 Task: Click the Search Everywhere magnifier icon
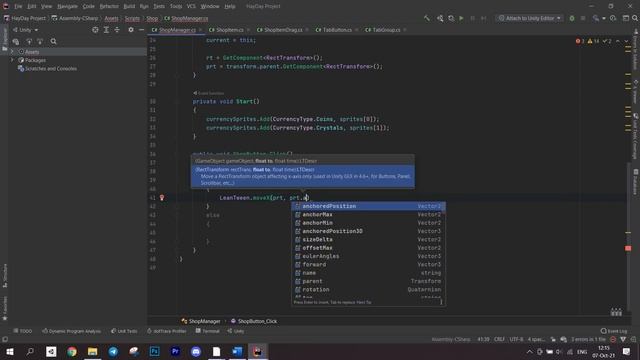point(635,18)
